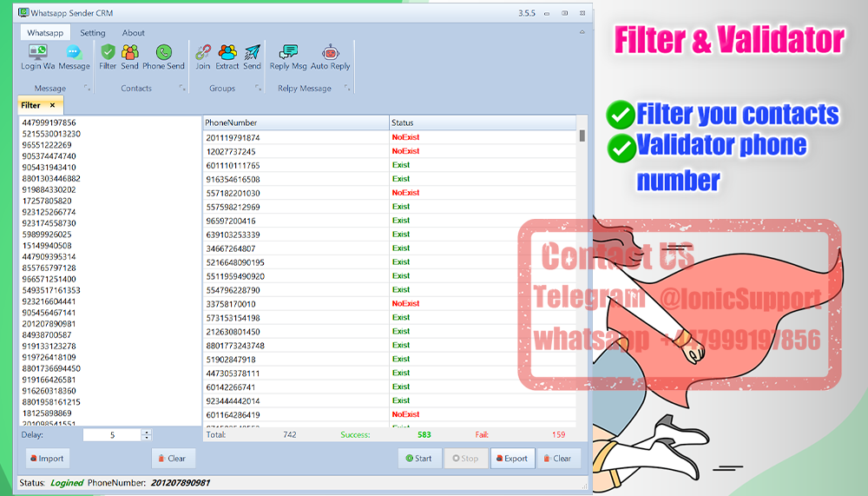Select row with number 639103253339

(390, 235)
